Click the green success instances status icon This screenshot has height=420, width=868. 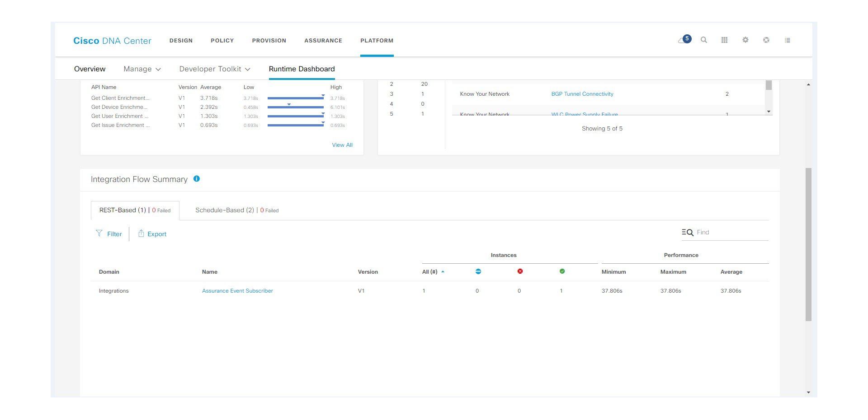coord(562,271)
